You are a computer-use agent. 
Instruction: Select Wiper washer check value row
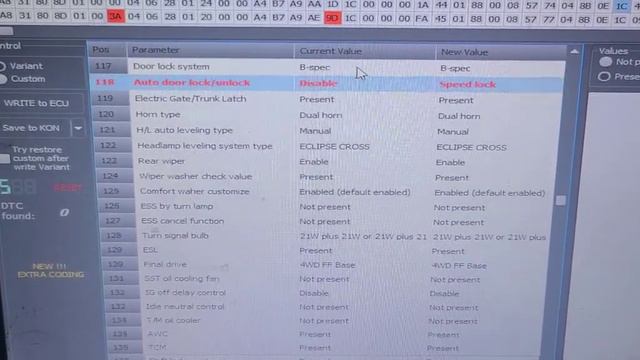pos(327,177)
